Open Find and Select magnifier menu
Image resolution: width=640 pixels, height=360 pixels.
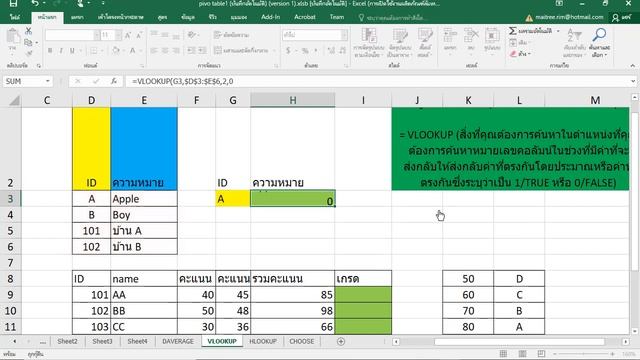[599, 42]
